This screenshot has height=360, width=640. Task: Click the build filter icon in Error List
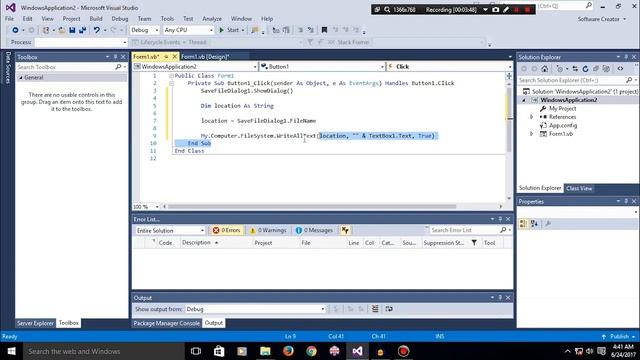tap(345, 230)
